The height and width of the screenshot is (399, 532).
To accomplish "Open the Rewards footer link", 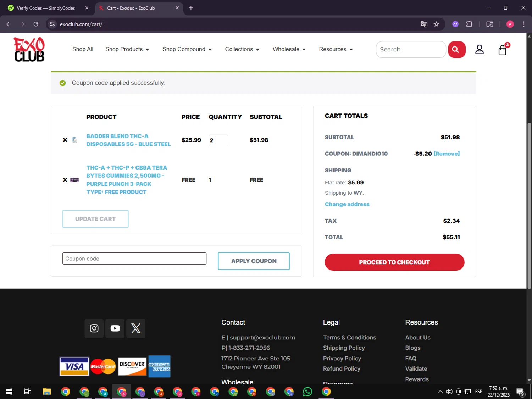I will [x=417, y=379].
